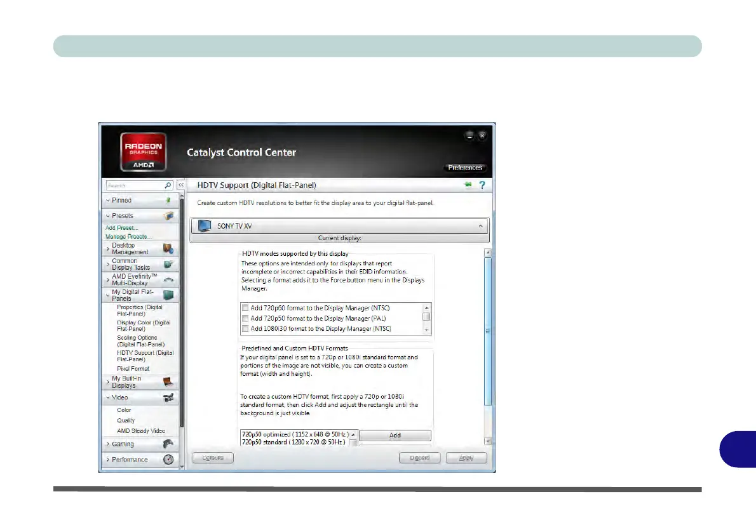Expand the Performance section

coord(107,460)
